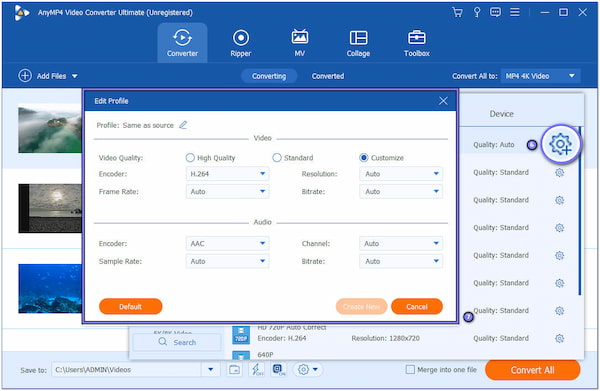The image size is (600, 391).
Task: Select the HD 720P format icon
Action: click(x=241, y=334)
